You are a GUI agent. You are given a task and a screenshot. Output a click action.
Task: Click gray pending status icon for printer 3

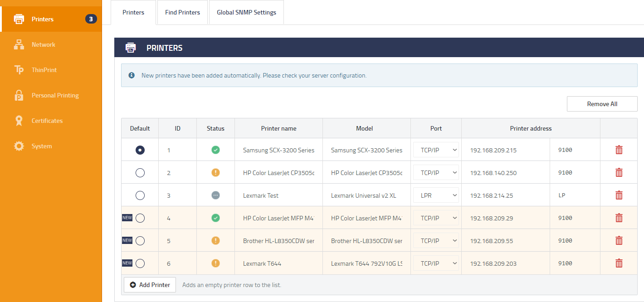215,195
